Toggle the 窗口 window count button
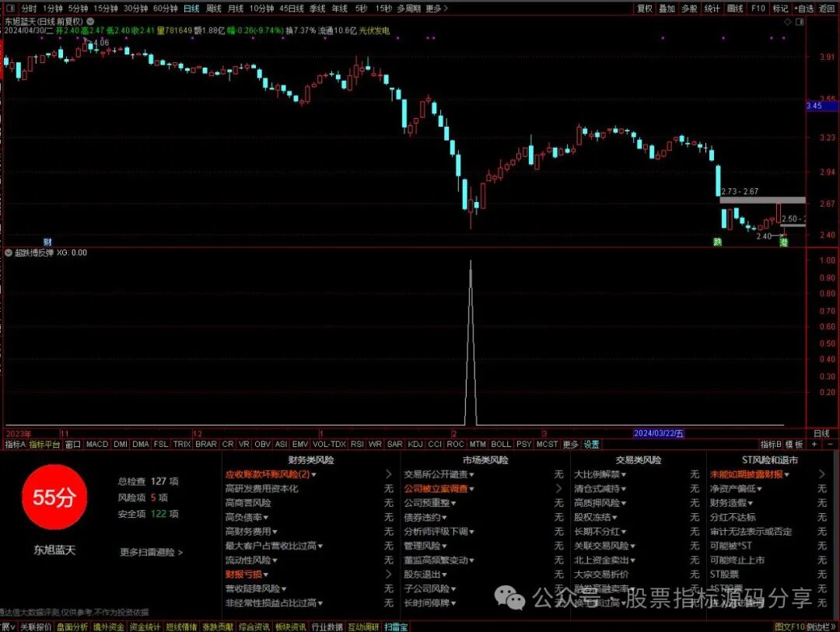 coord(72,444)
